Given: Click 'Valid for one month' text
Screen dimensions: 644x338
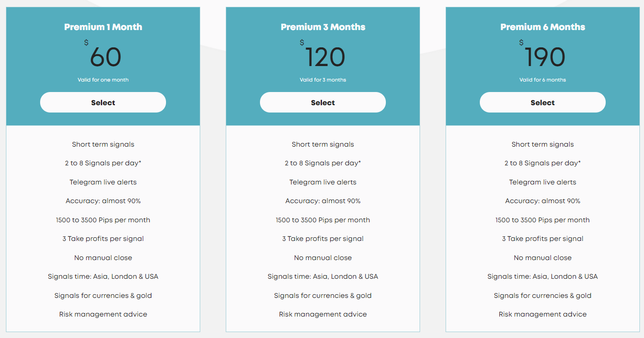Looking at the screenshot, I should coord(103,80).
